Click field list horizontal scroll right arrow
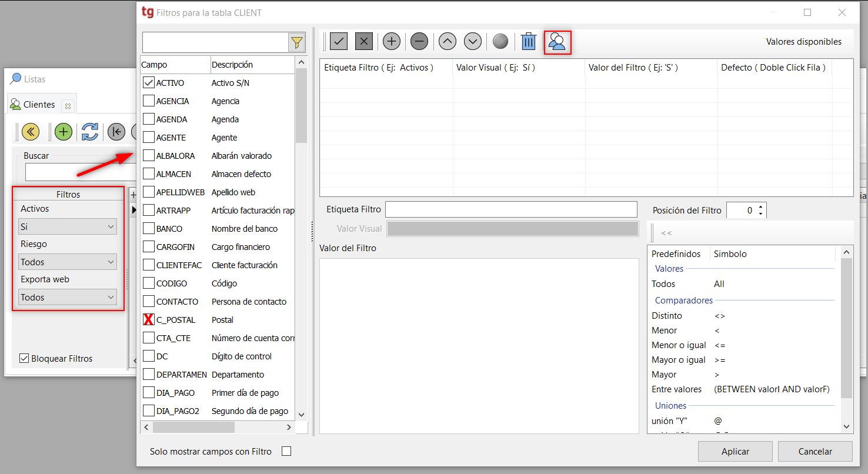 [289, 427]
